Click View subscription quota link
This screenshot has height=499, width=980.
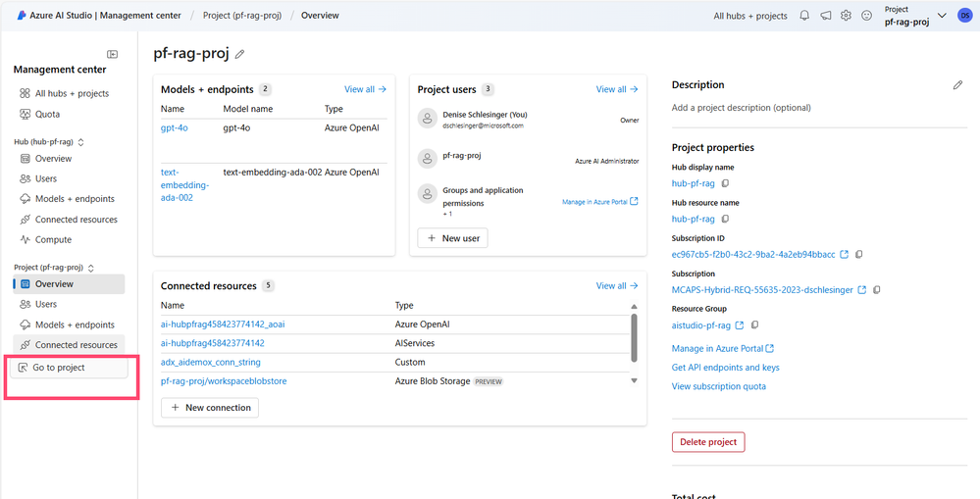[x=719, y=386]
